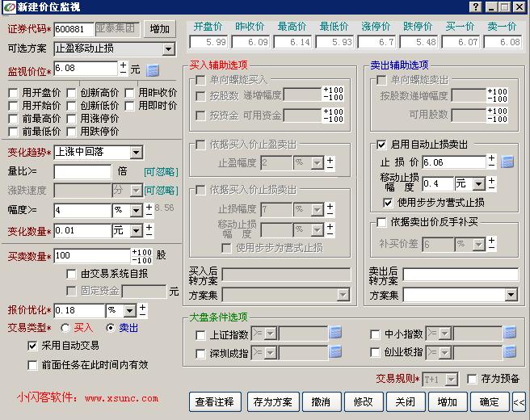Open calculator icon for 中小指数 condition
Screen dimensions: 530x420
click(x=510, y=333)
